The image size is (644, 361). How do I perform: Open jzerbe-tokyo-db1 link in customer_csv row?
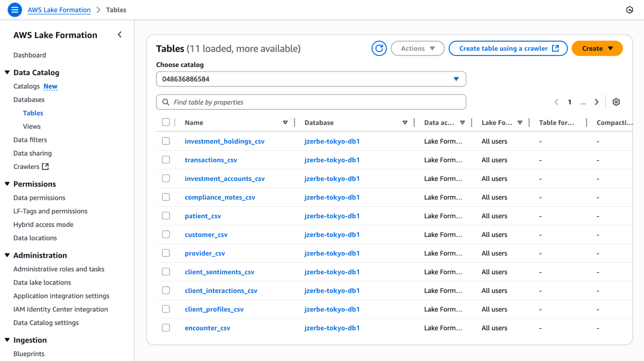point(332,235)
